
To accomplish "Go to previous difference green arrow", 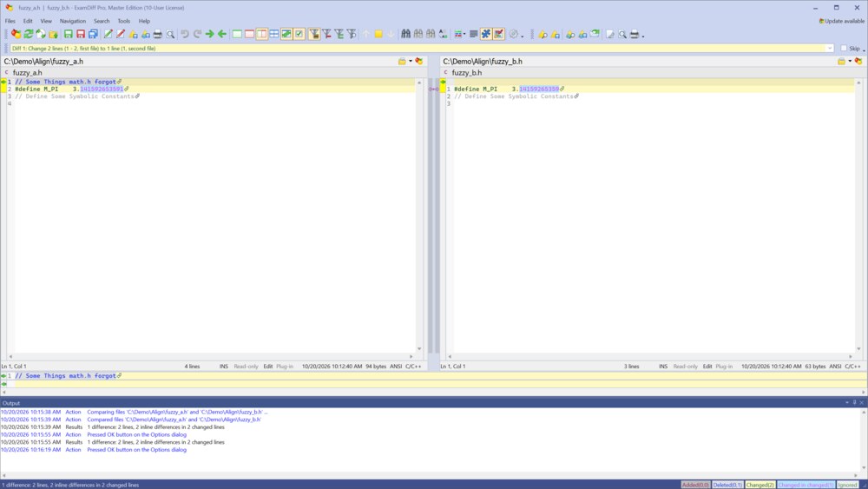I will [222, 35].
